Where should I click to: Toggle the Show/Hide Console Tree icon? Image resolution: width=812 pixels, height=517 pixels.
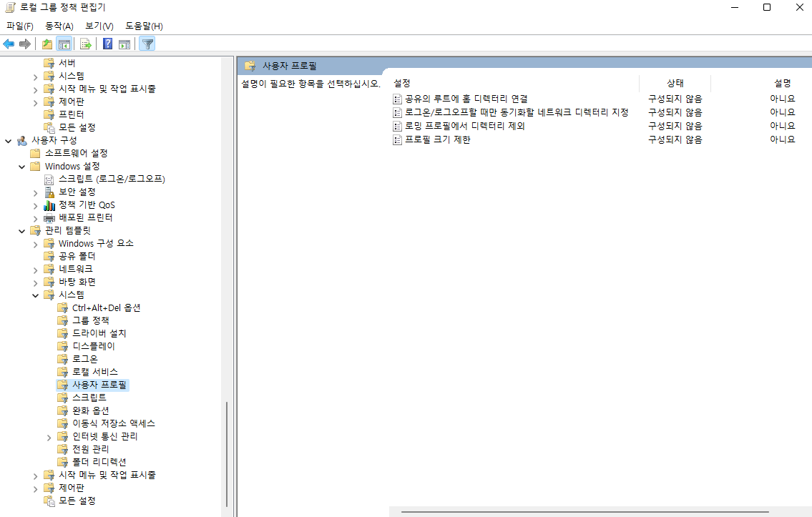tap(64, 44)
